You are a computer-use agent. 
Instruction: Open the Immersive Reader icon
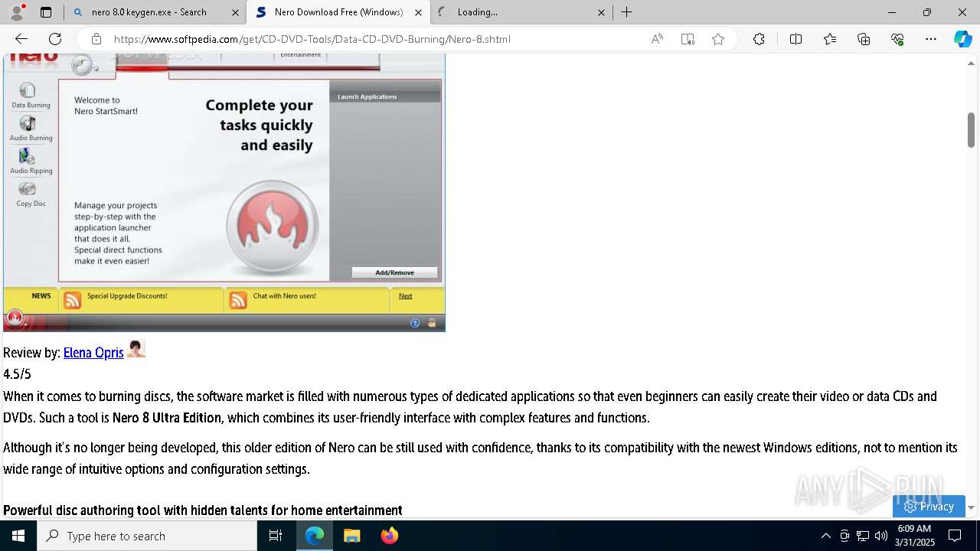click(x=688, y=39)
